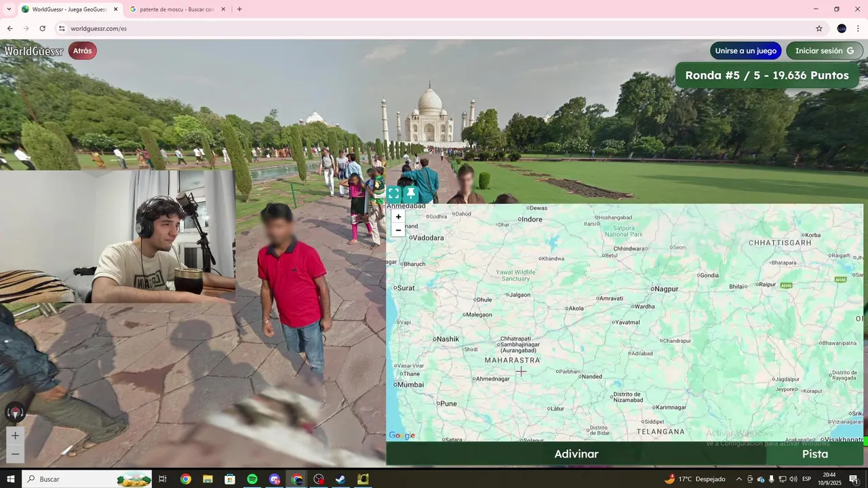Image resolution: width=868 pixels, height=488 pixels.
Task: Open Task View on taskbar
Action: [x=163, y=479]
